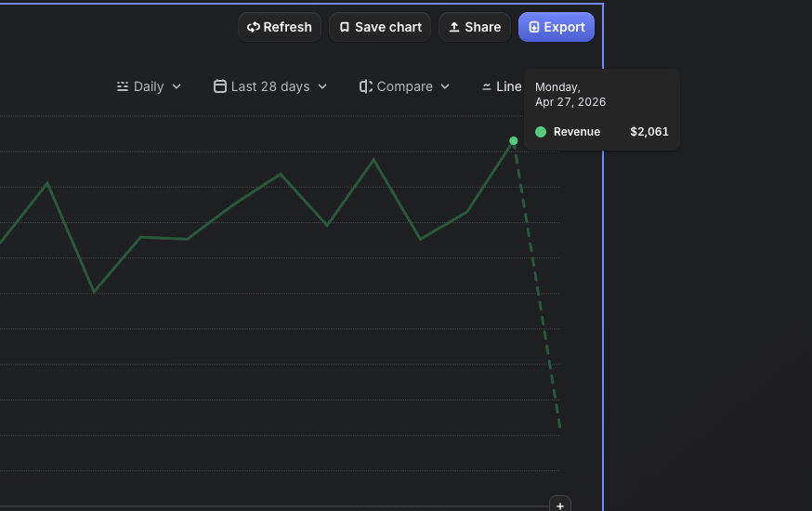Click the Save chart button
Viewport: 812px width, 511px height.
pyautogui.click(x=380, y=27)
